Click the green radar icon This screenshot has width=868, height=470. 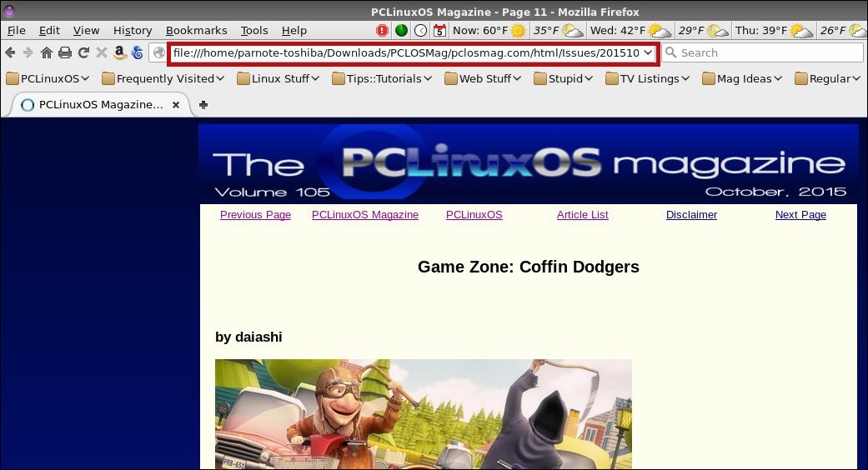[x=401, y=30]
